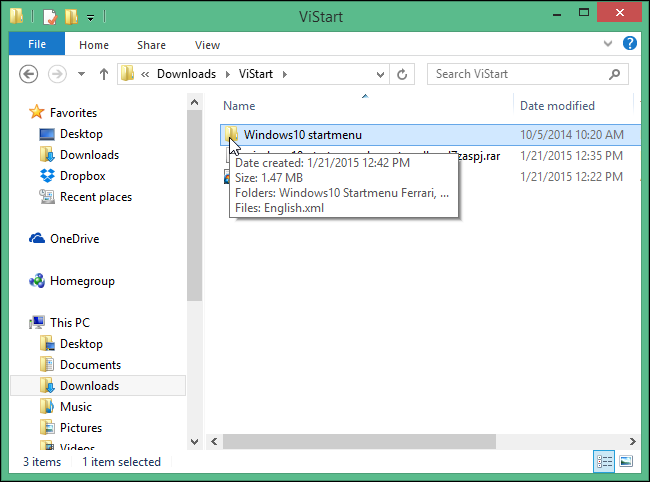Expand the ribbon with the chevron
The height and width of the screenshot is (482, 650).
coord(608,43)
